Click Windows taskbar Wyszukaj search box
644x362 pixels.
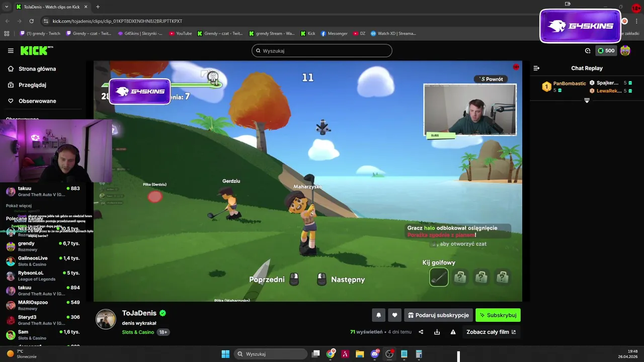pos(271,354)
